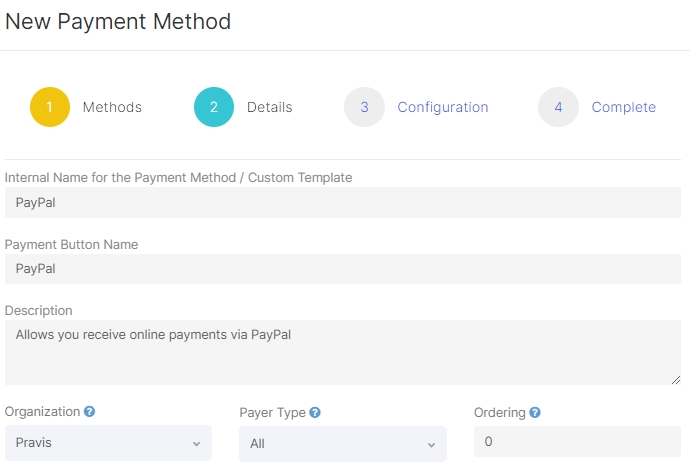
Task: Click the Organization label text
Action: (42, 412)
